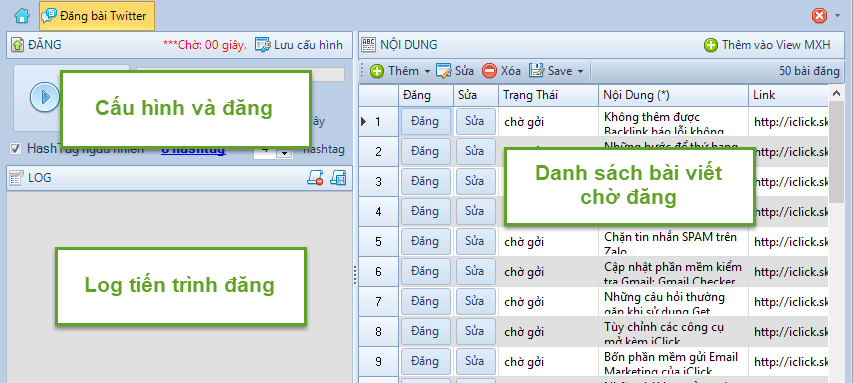Screen dimensions: 853x383
Task: Select row header number 5
Action: 379,241
